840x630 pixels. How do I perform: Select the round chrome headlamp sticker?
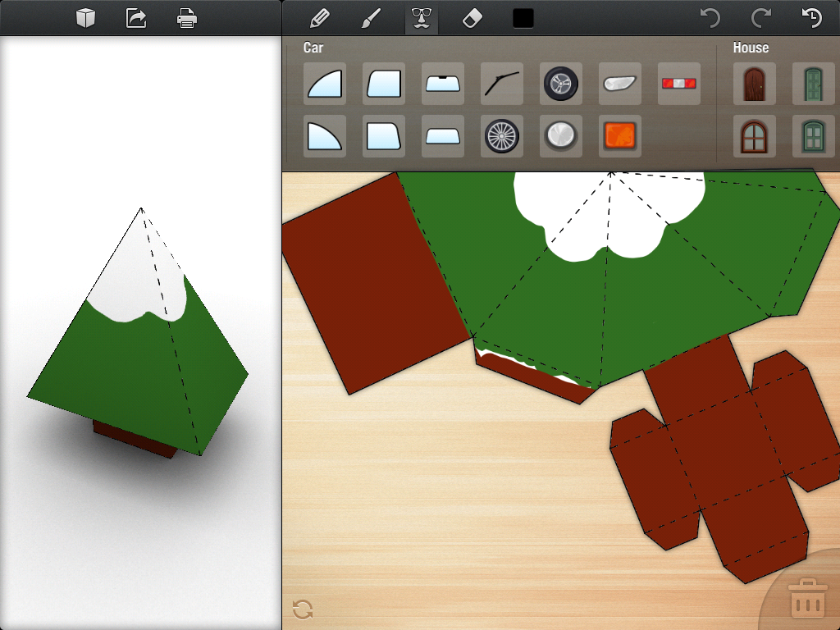click(x=561, y=136)
